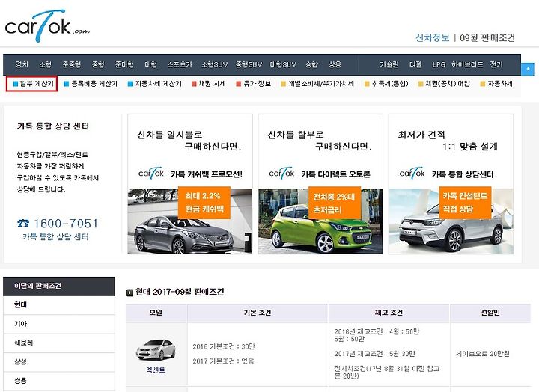Click 2017년 재고조건 : 5월 30만 text
539x392 pixels.
[375, 354]
